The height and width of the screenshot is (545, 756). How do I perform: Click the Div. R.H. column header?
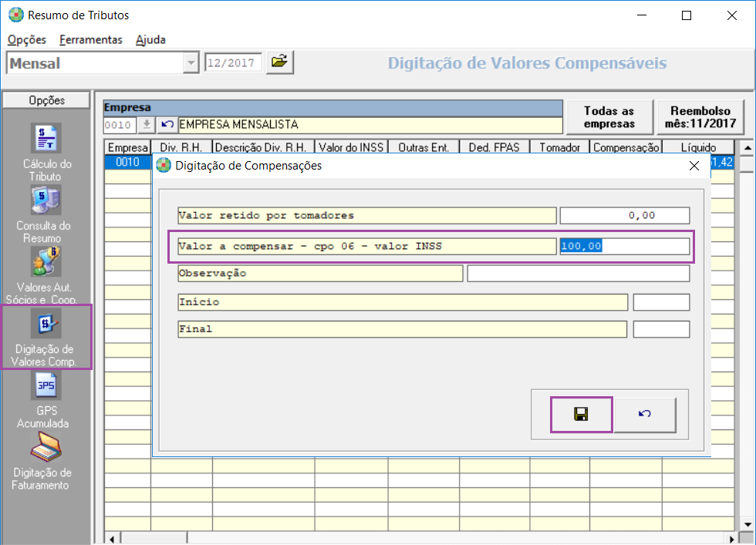tap(181, 147)
